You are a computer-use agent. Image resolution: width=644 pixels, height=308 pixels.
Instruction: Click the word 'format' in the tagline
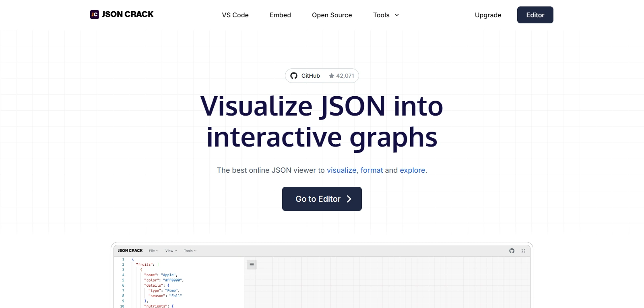click(x=372, y=170)
